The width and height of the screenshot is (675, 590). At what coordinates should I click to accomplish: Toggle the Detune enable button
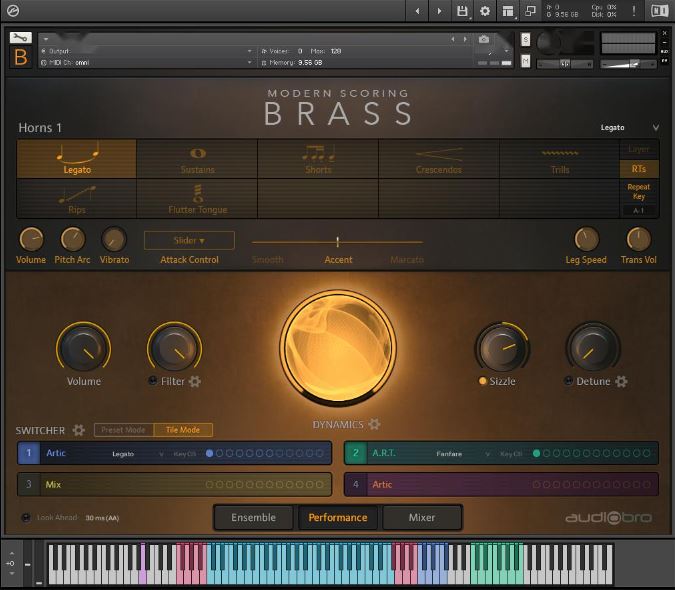(x=569, y=381)
